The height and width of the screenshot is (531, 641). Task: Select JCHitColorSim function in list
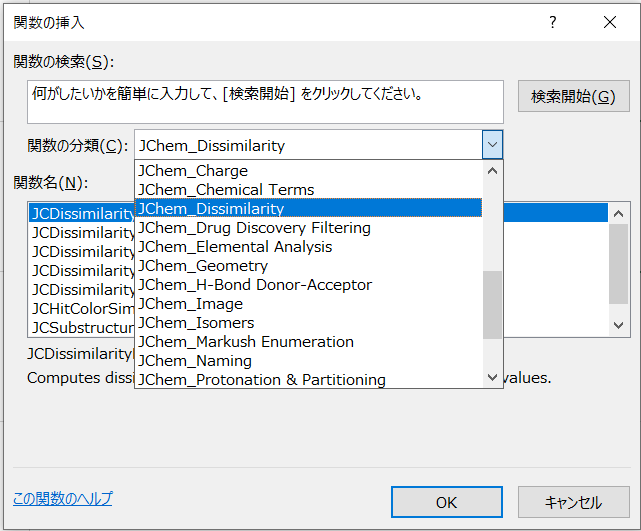[83, 309]
